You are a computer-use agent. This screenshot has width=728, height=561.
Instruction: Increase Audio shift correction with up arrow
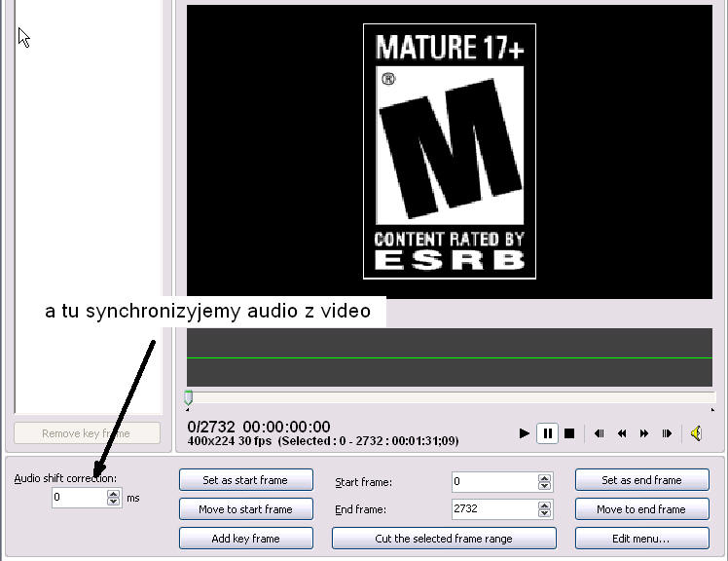pyautogui.click(x=113, y=494)
